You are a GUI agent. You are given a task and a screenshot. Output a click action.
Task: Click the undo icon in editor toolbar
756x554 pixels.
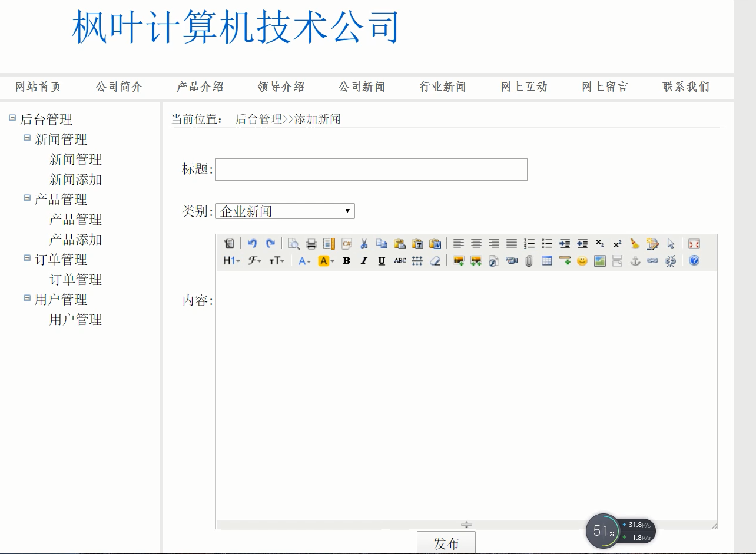[x=252, y=244]
